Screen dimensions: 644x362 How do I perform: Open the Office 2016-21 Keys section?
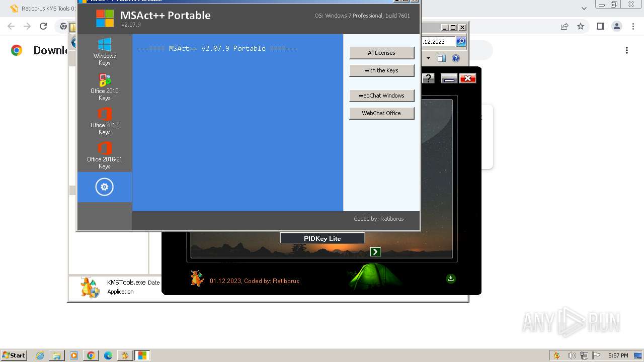pyautogui.click(x=105, y=155)
